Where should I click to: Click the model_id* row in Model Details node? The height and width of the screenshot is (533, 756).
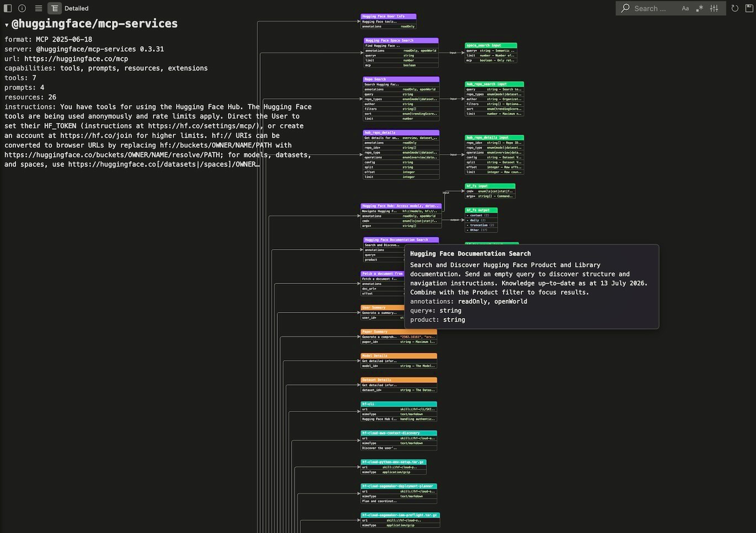399,366
